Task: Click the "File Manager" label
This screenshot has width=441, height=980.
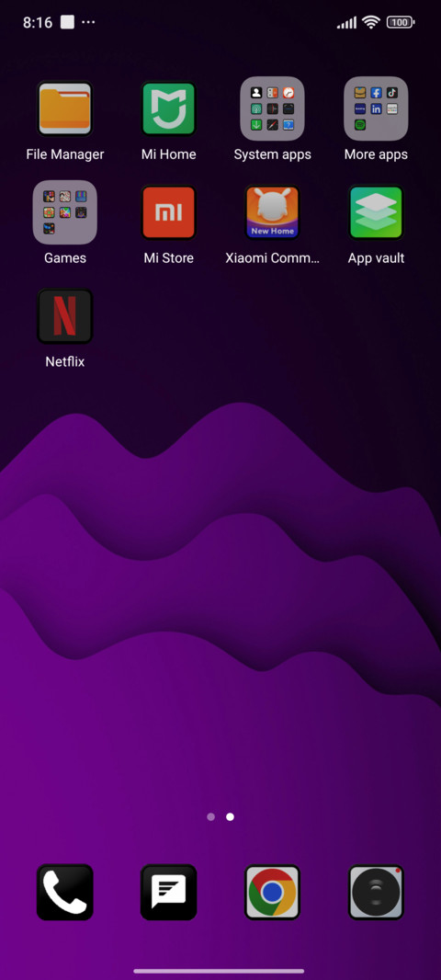Action: [x=65, y=154]
